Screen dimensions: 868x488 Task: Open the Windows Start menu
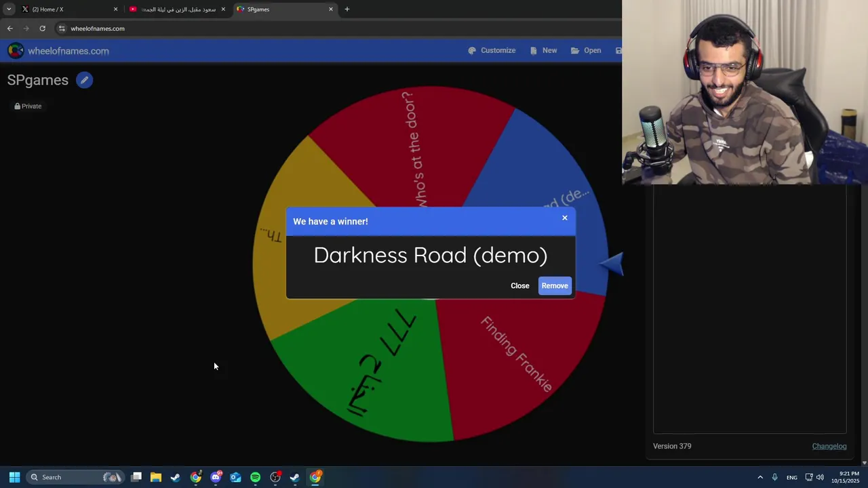click(x=14, y=477)
